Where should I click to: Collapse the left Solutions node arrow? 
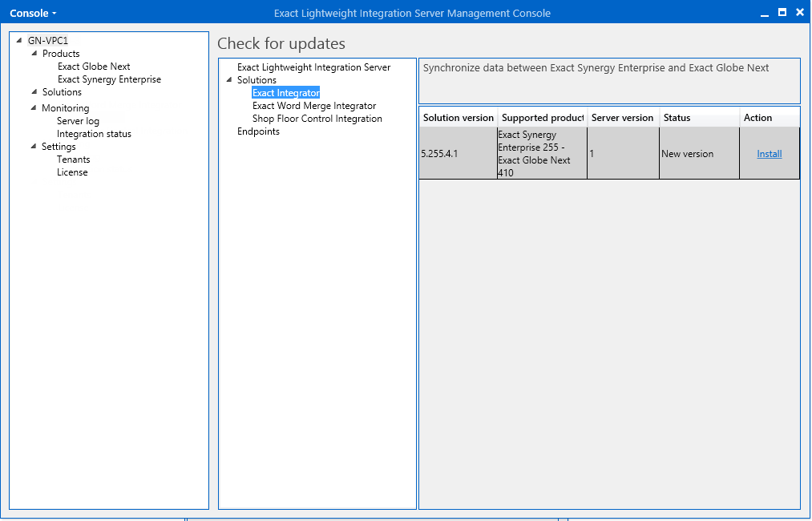point(34,91)
